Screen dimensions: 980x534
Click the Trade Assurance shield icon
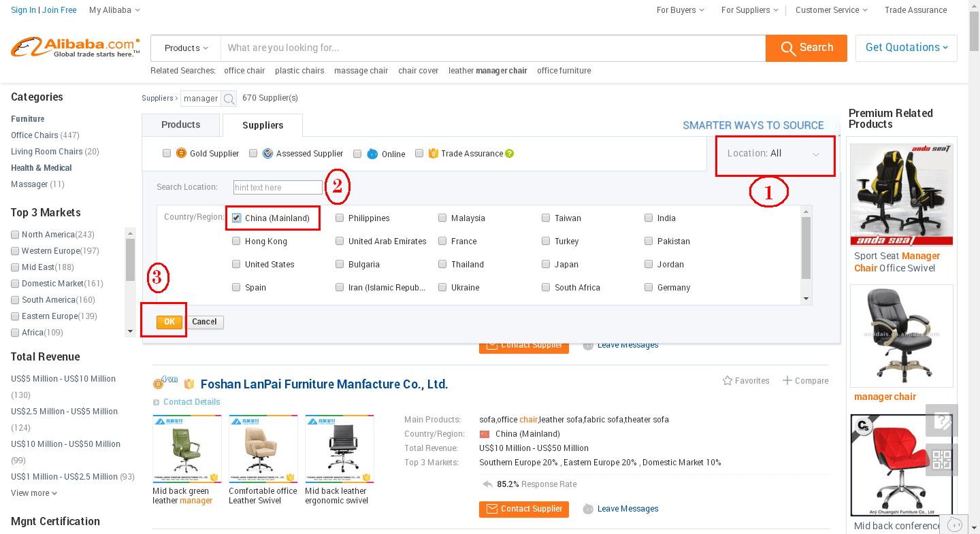coord(433,153)
